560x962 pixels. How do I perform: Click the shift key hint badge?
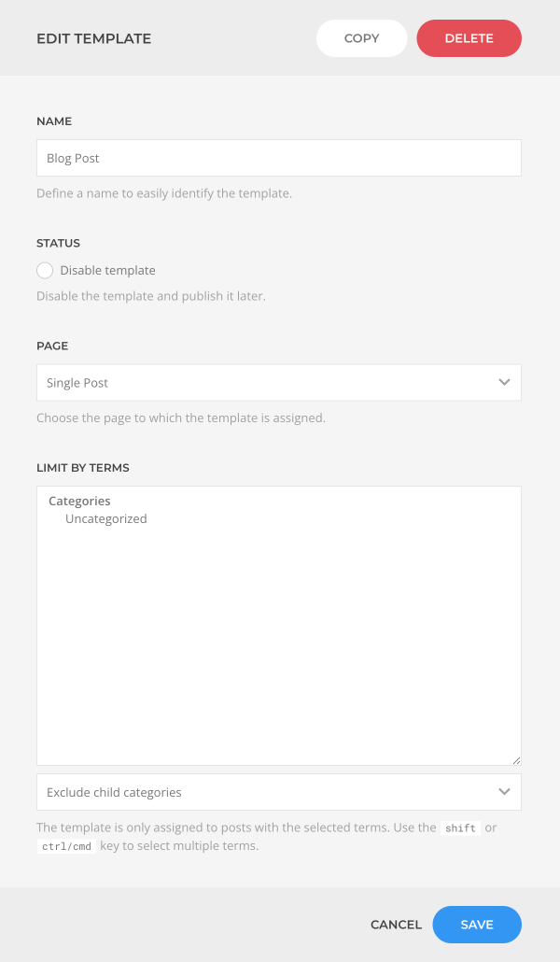pyautogui.click(x=460, y=828)
